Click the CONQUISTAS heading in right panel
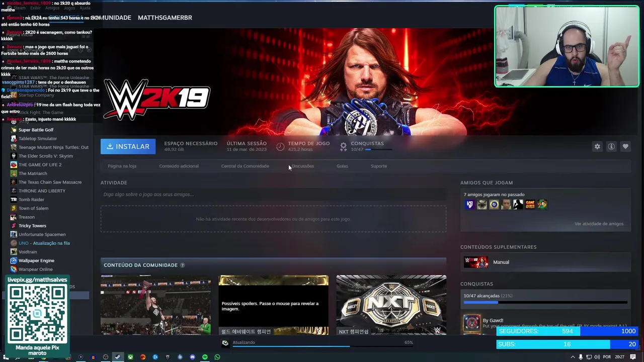The height and width of the screenshot is (362, 644). click(x=476, y=284)
